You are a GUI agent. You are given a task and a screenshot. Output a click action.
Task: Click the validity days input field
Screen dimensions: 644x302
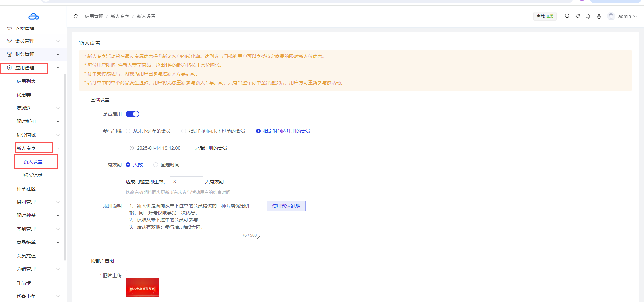[186, 182]
